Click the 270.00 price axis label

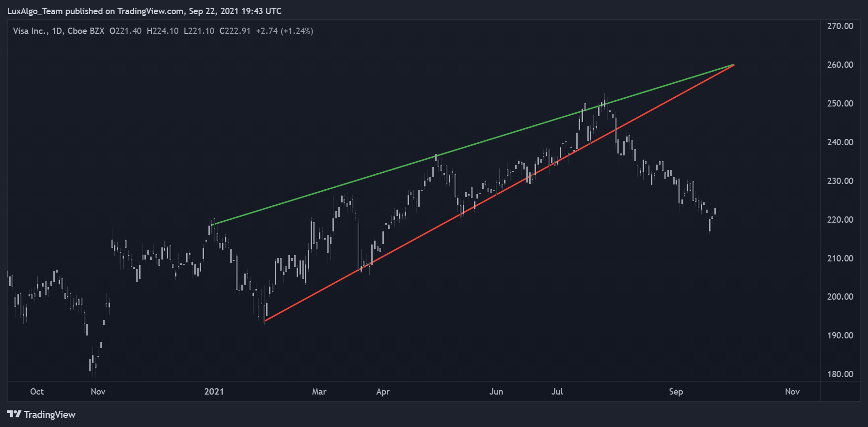pyautogui.click(x=840, y=26)
